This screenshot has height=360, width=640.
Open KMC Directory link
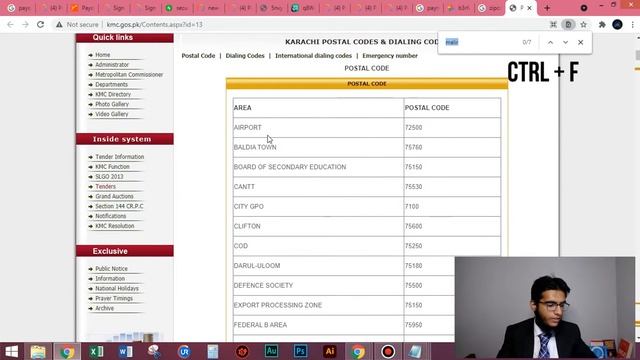(113, 94)
